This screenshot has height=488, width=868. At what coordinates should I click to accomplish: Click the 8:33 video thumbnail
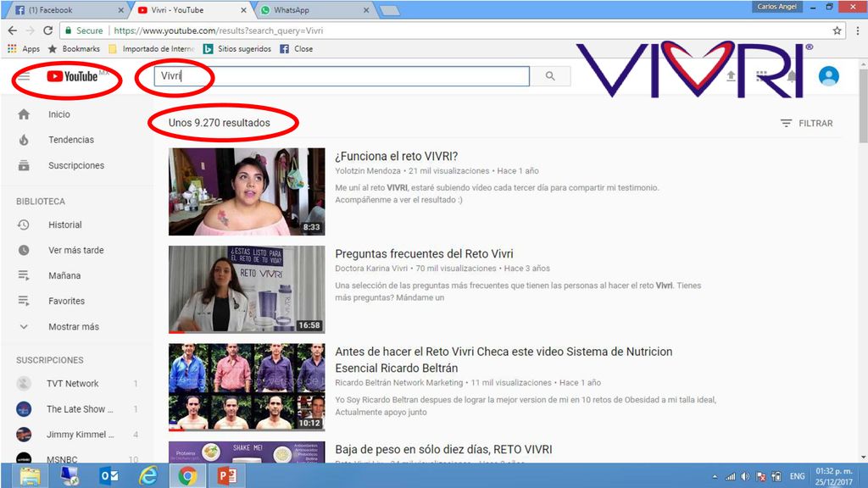coord(247,191)
